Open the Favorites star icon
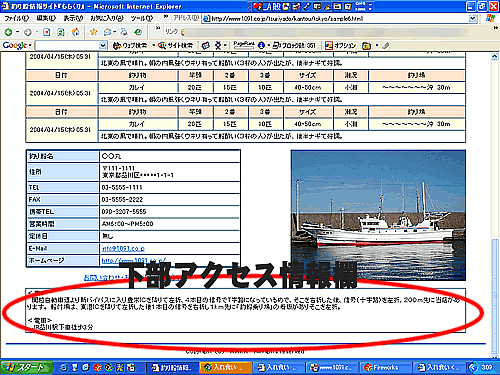 [x=94, y=32]
